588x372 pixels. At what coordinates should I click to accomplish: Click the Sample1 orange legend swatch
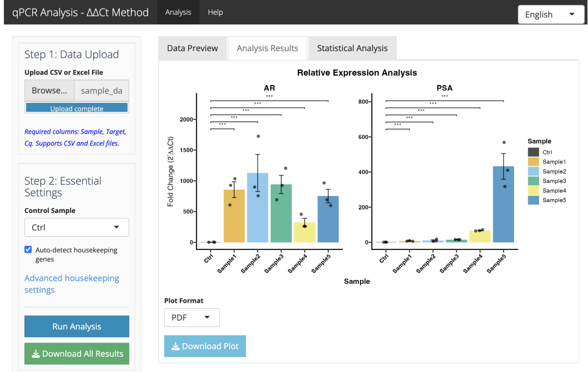tap(533, 162)
